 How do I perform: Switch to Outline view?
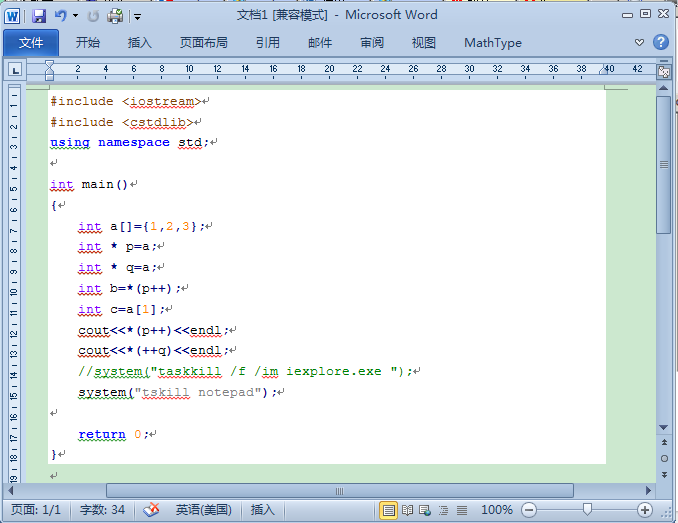tap(443, 510)
